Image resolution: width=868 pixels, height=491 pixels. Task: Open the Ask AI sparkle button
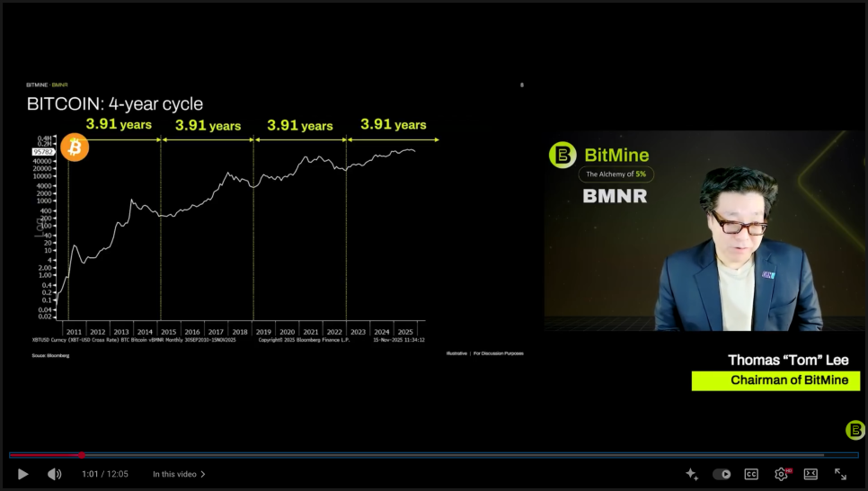point(692,474)
